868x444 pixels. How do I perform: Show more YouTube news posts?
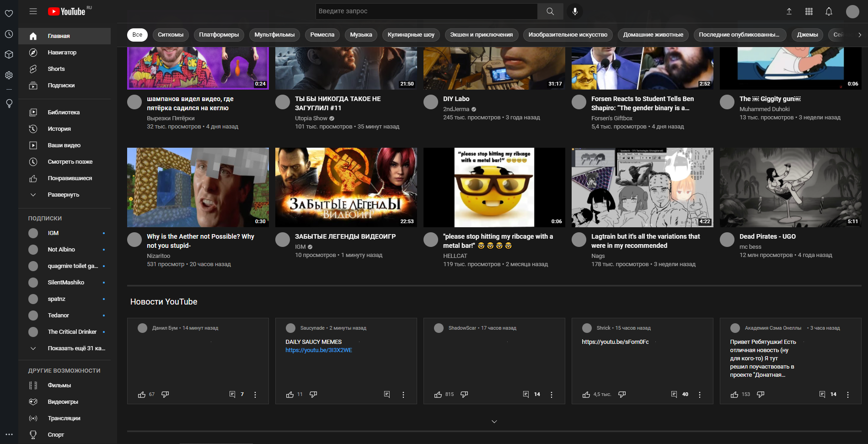coord(494,422)
